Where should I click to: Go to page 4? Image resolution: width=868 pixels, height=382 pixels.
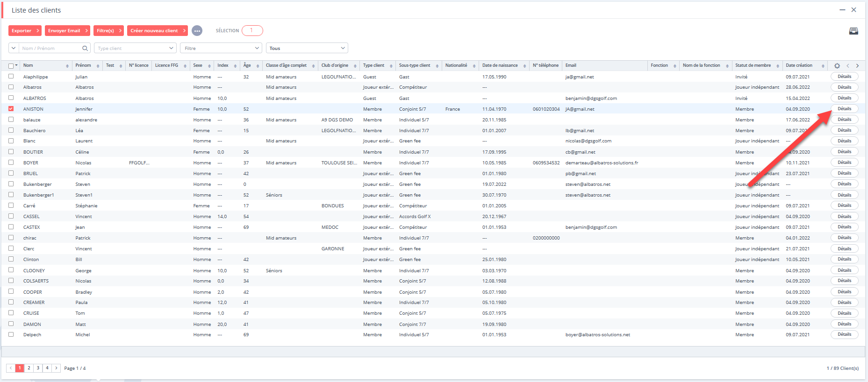47,368
